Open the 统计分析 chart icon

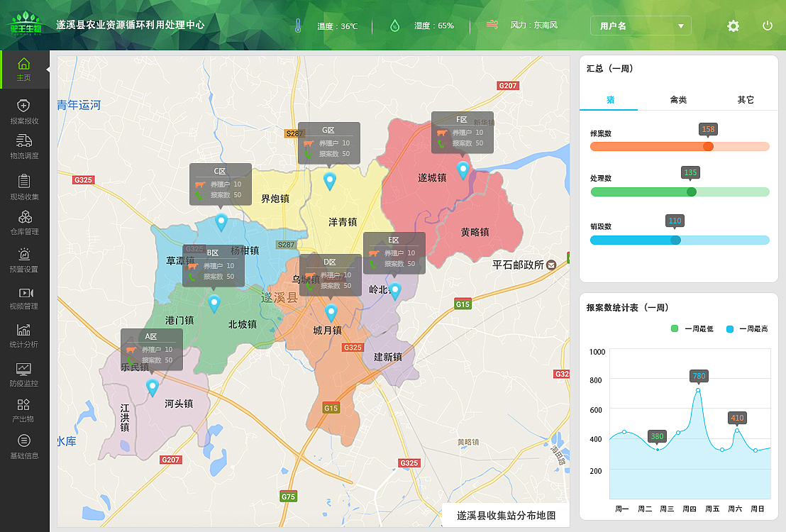(24, 333)
